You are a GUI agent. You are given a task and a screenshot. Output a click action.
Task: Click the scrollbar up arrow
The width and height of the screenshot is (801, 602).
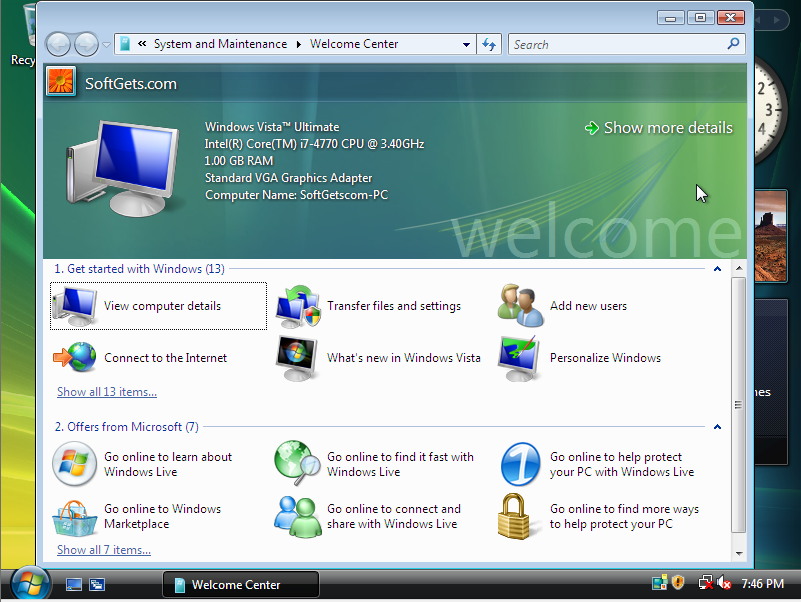[x=739, y=268]
